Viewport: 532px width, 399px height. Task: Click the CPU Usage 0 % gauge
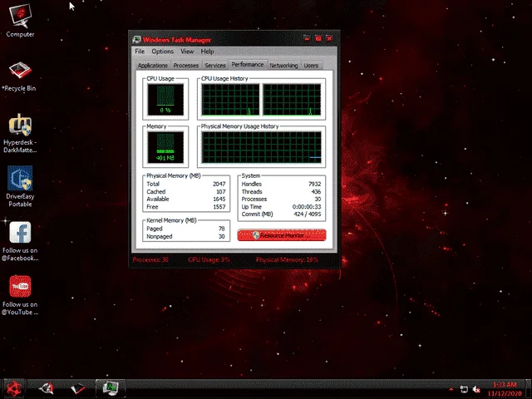[x=165, y=100]
